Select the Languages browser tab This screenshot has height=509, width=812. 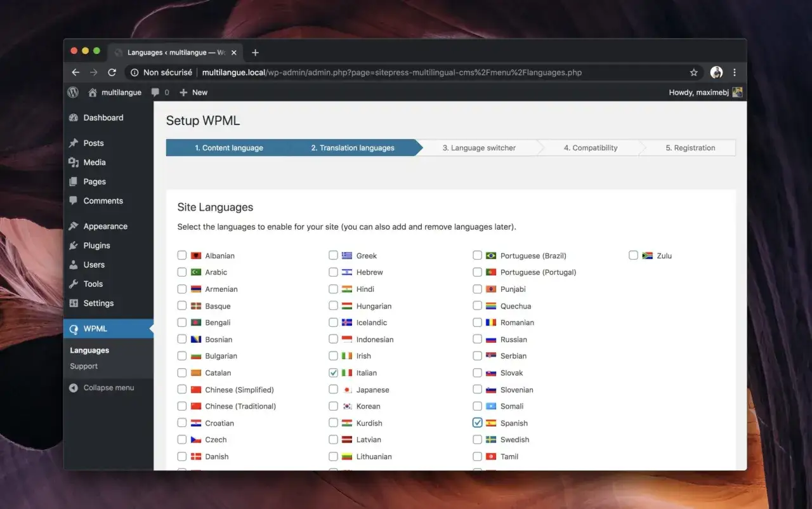click(176, 53)
